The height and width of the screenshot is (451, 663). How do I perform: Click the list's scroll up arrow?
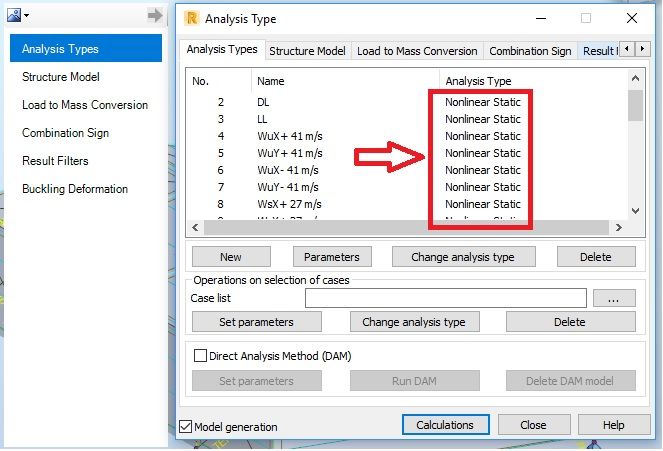pos(635,79)
